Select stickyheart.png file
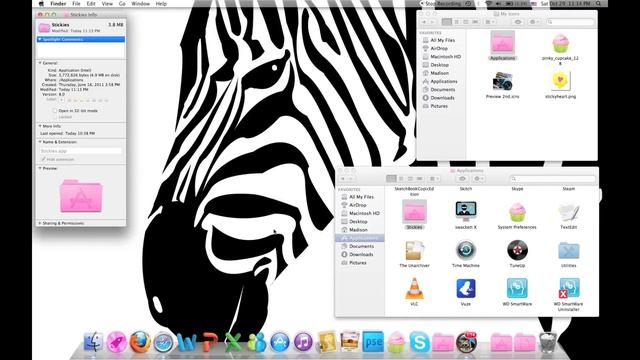 click(560, 81)
